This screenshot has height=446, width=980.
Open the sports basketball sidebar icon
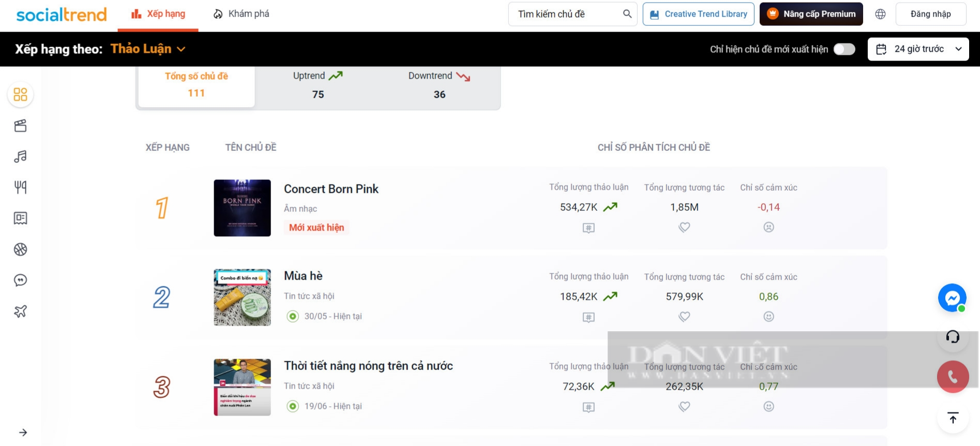(x=21, y=250)
